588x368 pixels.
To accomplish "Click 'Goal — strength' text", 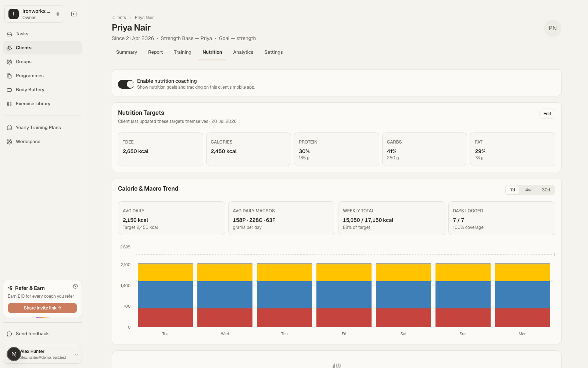I will coord(237,38).
